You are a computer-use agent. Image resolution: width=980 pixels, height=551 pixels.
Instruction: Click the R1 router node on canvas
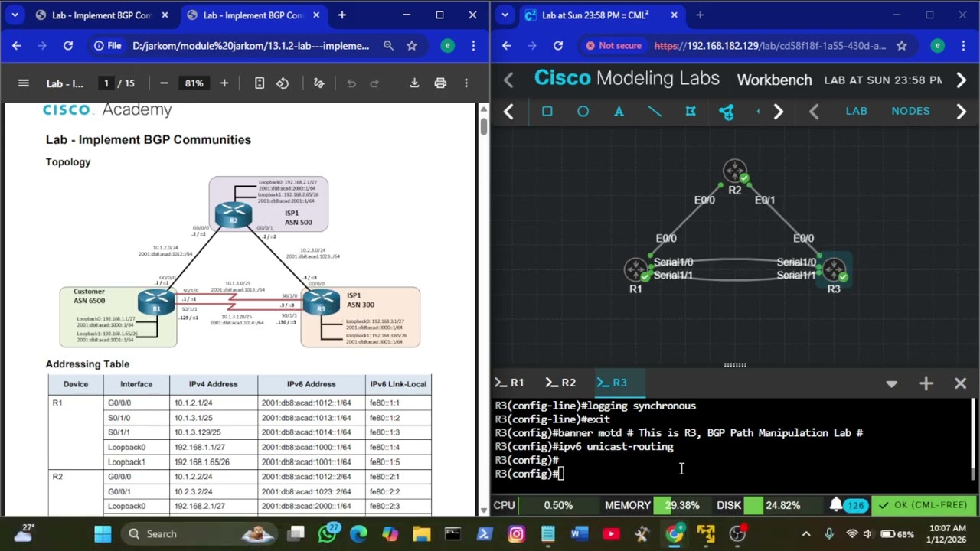click(636, 270)
